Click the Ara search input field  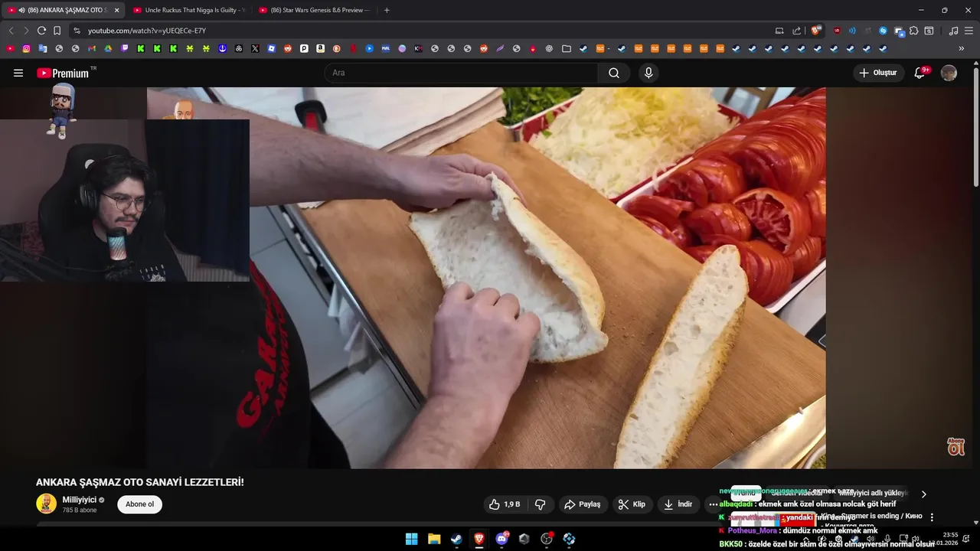pos(462,73)
